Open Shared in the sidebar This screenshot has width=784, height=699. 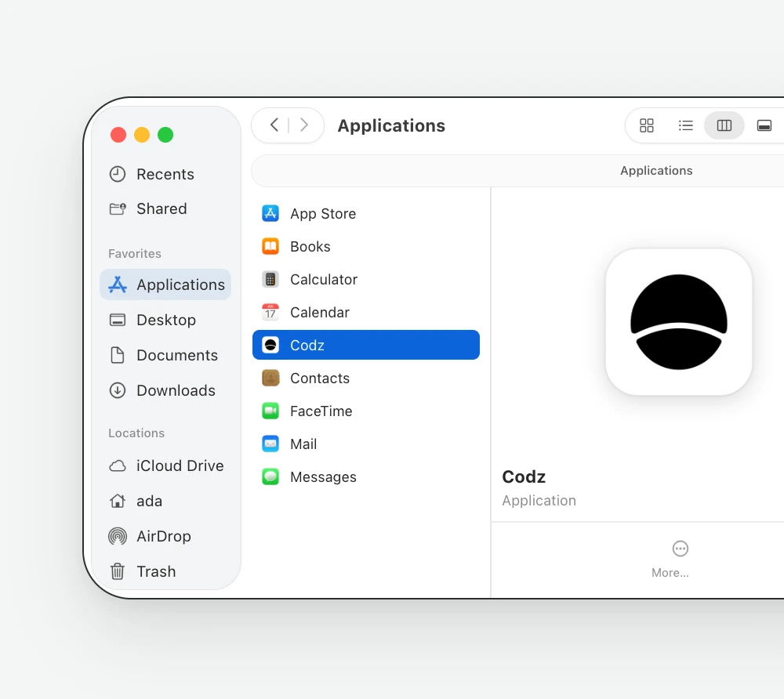(x=165, y=208)
